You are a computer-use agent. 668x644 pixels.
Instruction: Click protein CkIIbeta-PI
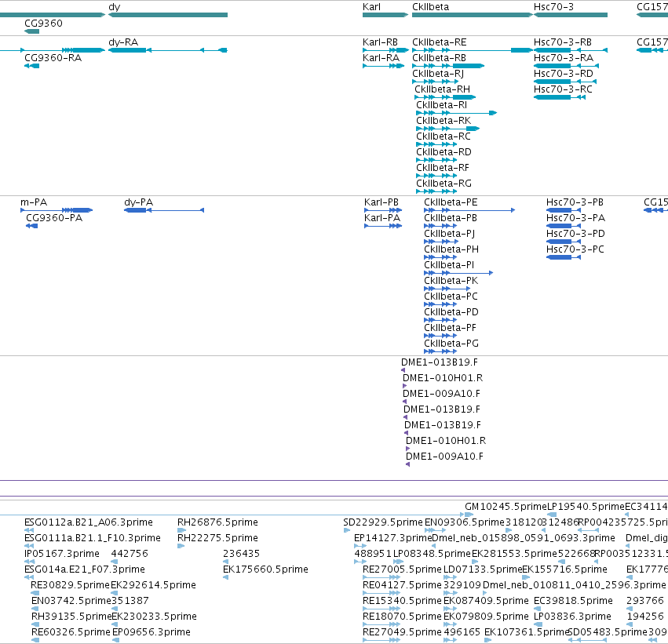(x=459, y=273)
